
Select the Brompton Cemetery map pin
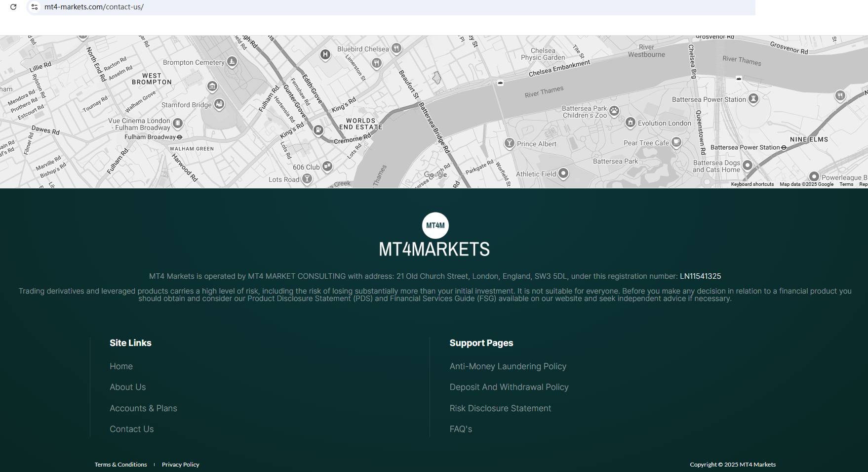(232, 62)
